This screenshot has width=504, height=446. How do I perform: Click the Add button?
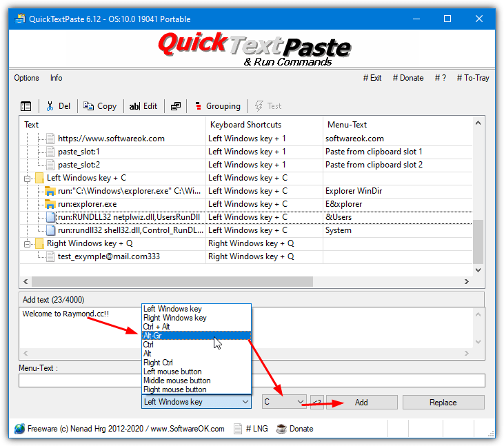coord(361,403)
